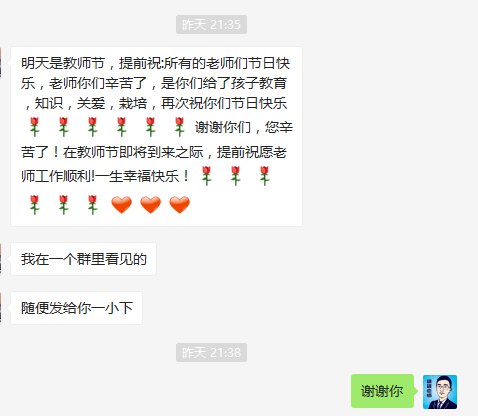Click the text 再次祝你们节日快乐
Screen dimensions: 478x416
click(224, 103)
